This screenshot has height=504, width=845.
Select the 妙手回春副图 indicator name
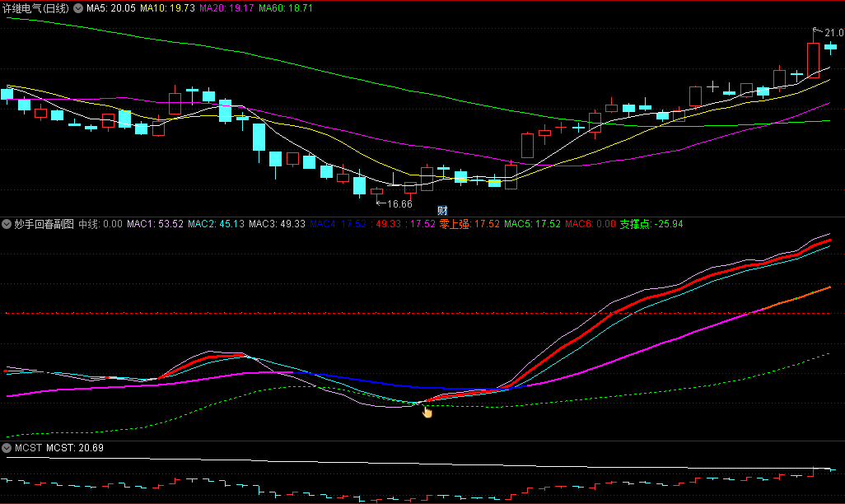pos(44,224)
